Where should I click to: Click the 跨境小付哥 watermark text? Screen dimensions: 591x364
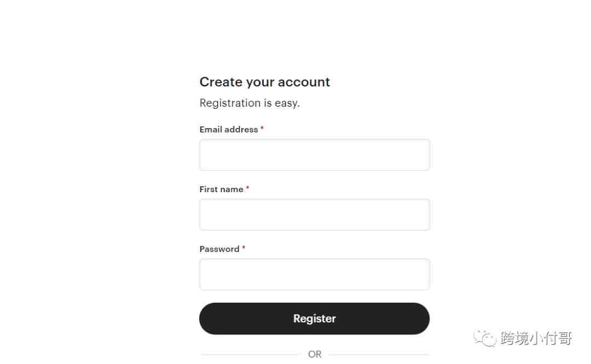536,338
